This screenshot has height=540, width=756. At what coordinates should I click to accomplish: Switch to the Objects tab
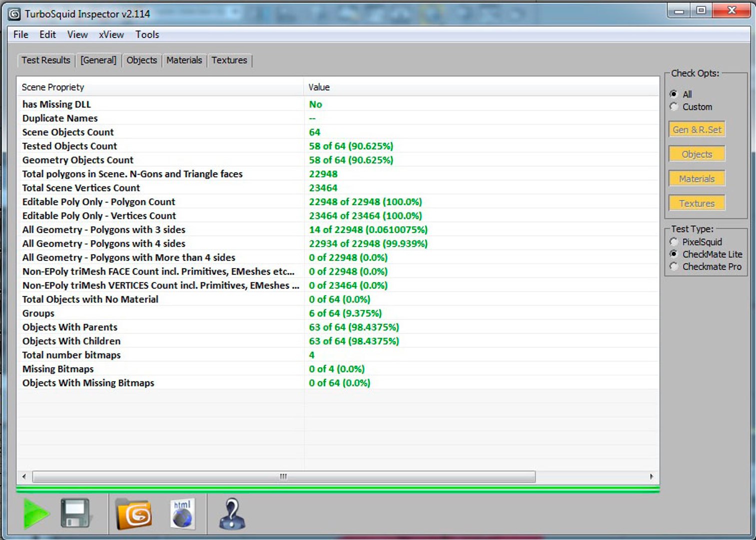tap(141, 60)
